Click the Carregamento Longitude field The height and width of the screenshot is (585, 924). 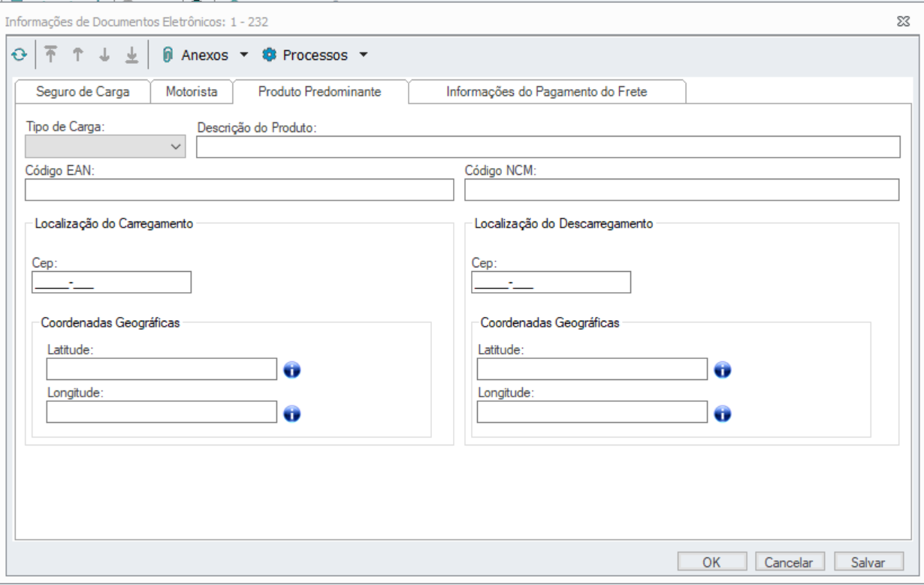162,412
